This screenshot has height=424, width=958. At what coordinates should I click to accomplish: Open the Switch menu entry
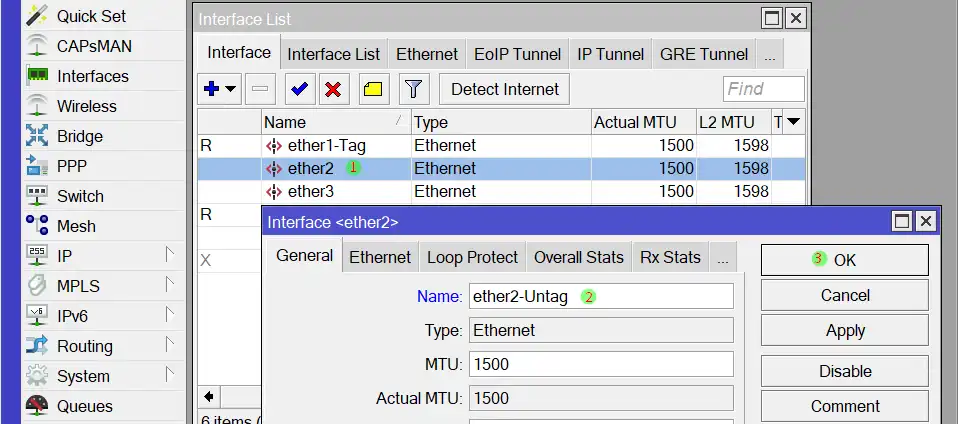click(x=80, y=196)
